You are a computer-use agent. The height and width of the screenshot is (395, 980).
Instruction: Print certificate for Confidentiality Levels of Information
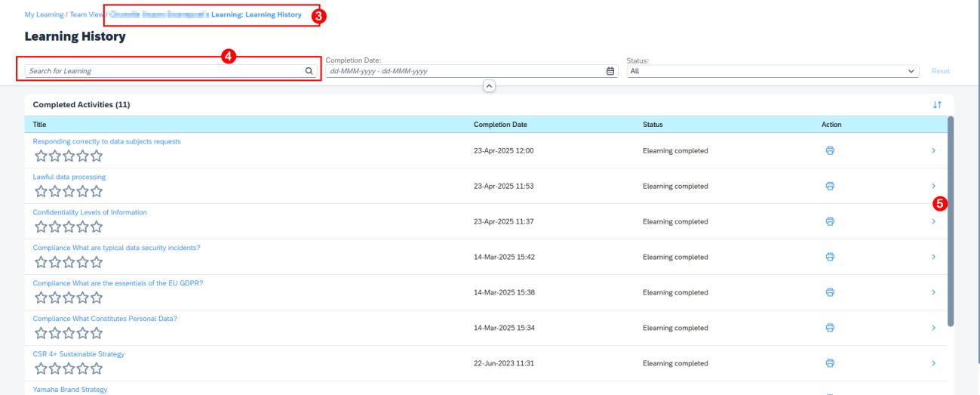(x=830, y=222)
